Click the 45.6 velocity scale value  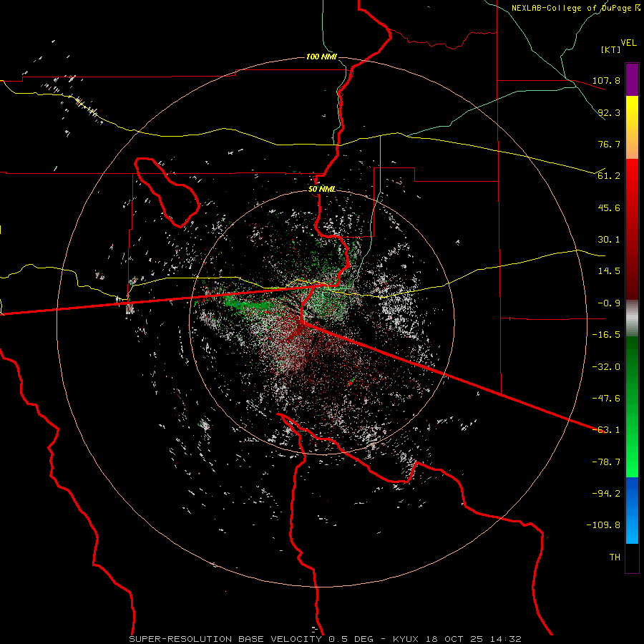point(609,208)
